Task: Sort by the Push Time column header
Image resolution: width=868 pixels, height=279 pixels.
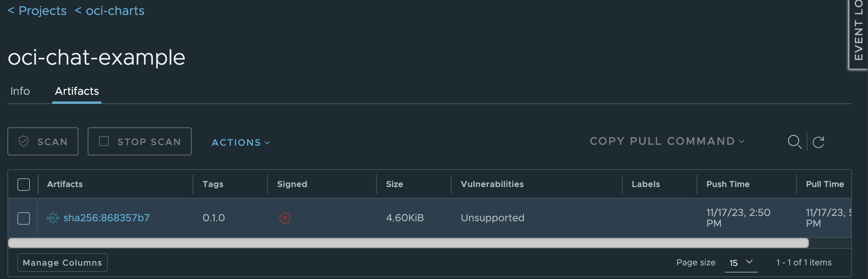Action: click(728, 184)
